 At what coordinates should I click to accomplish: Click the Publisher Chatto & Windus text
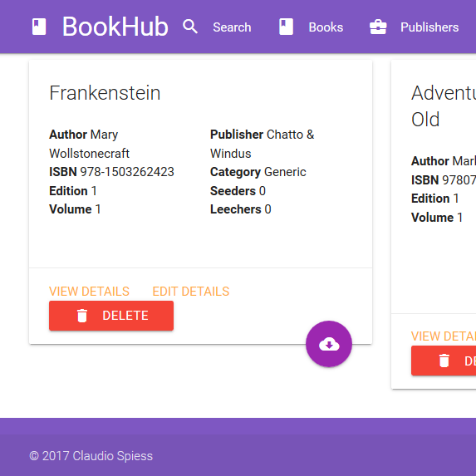(263, 144)
